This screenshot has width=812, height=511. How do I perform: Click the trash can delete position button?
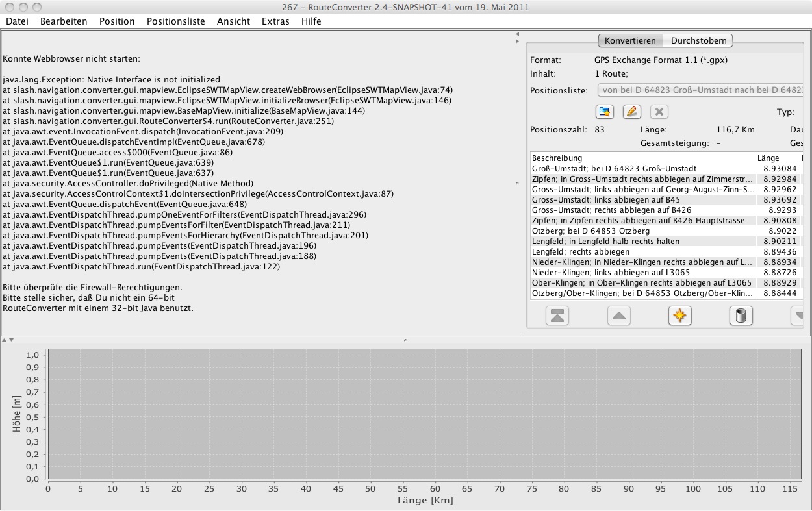pos(741,316)
